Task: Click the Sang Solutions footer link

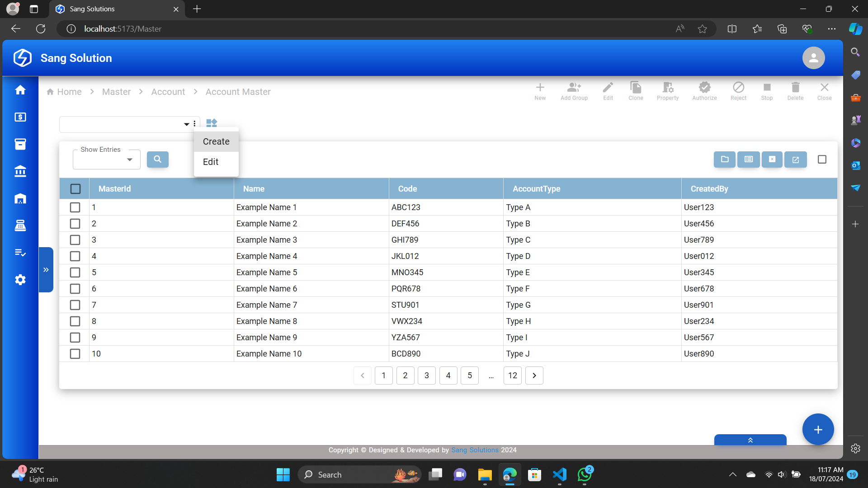Action: tap(475, 450)
